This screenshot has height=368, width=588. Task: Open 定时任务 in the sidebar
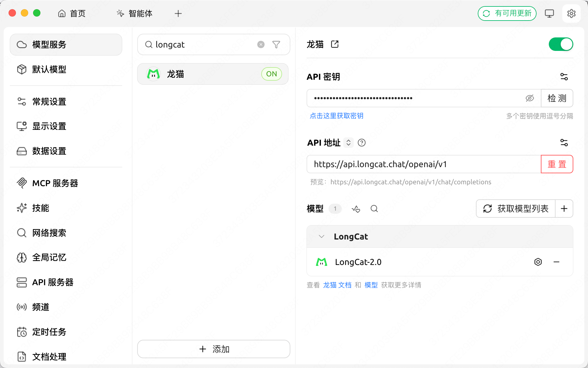pyautogui.click(x=66, y=332)
